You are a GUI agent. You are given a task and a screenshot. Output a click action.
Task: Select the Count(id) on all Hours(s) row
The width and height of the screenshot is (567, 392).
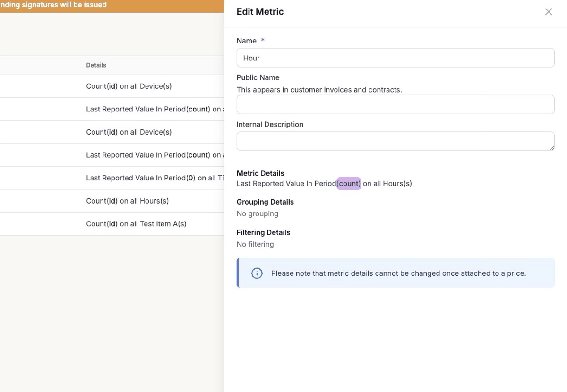127,201
